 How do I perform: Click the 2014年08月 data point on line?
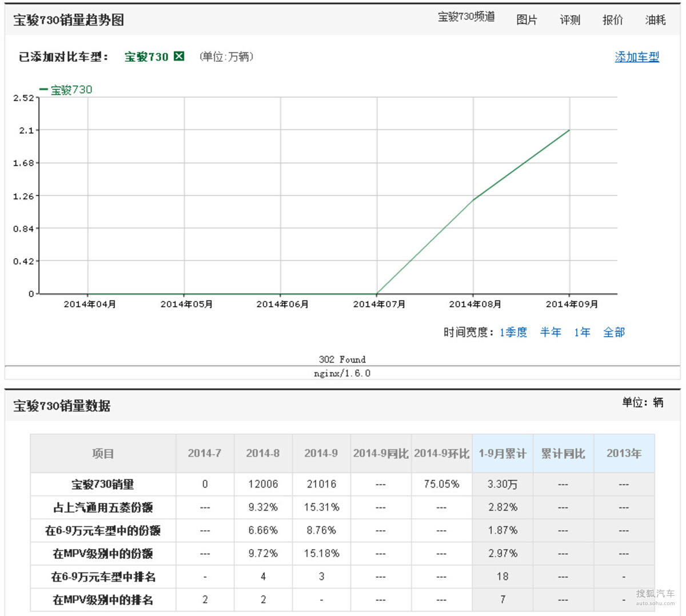[x=473, y=200]
